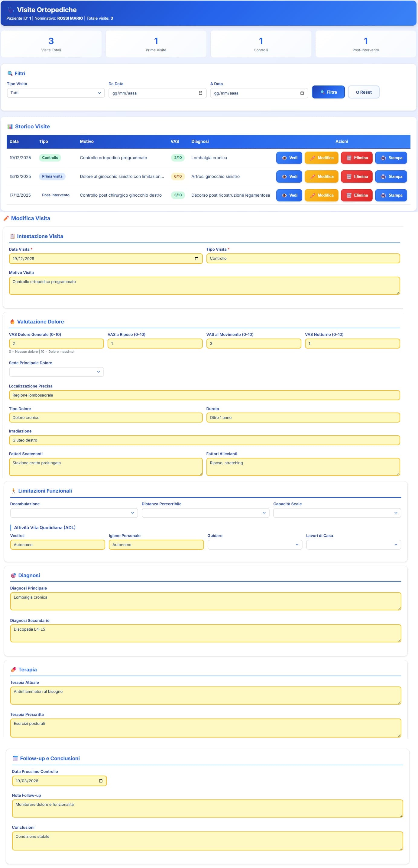Click the Terapia Prescritta text area
418x868 pixels.
[x=205, y=728]
